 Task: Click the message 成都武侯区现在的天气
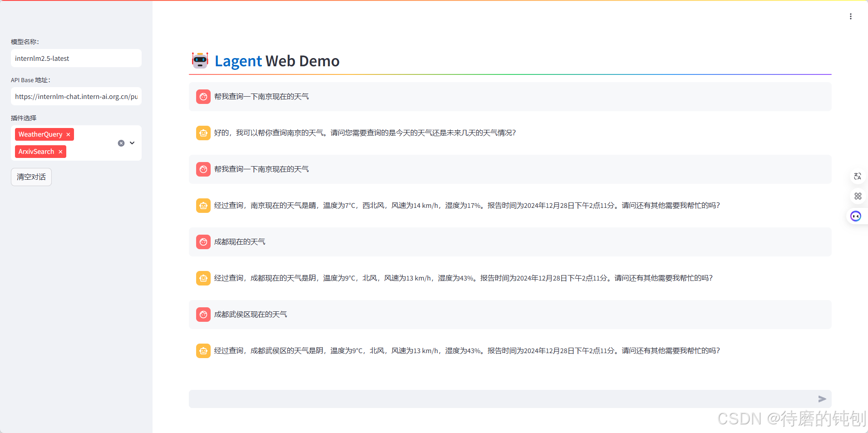[x=251, y=315]
